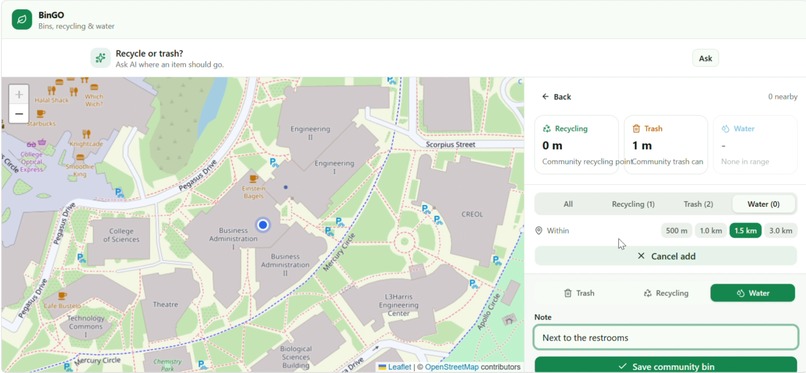This screenshot has height=373, width=806.
Task: Open the Trash summary card
Action: (666, 144)
